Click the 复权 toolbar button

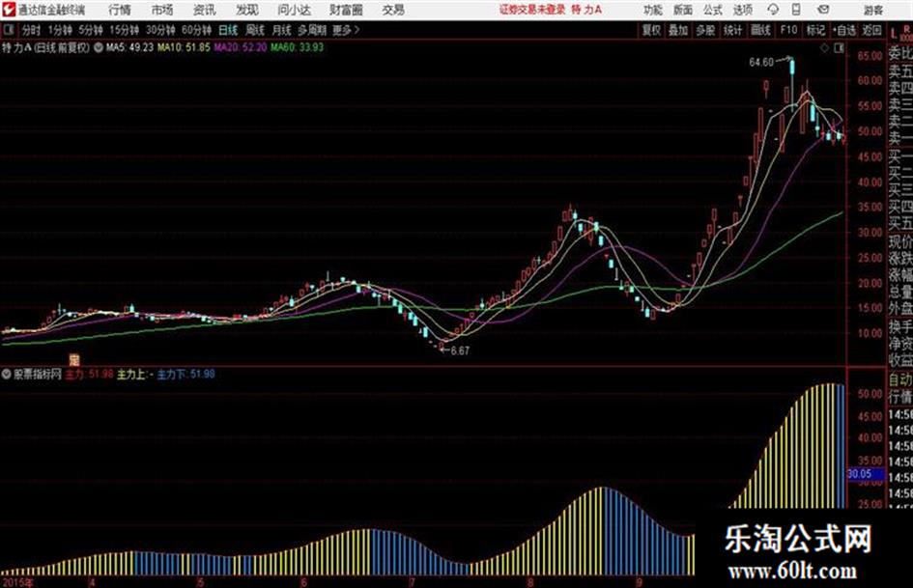651,30
